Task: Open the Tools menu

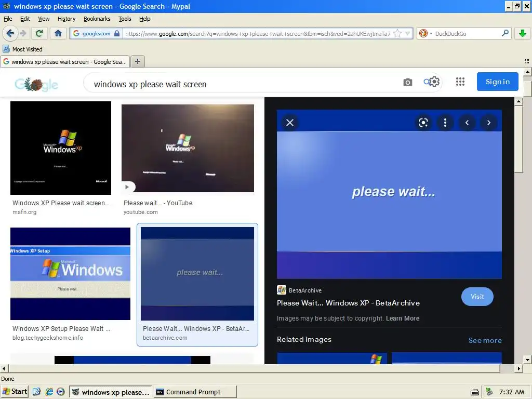Action: point(125,19)
